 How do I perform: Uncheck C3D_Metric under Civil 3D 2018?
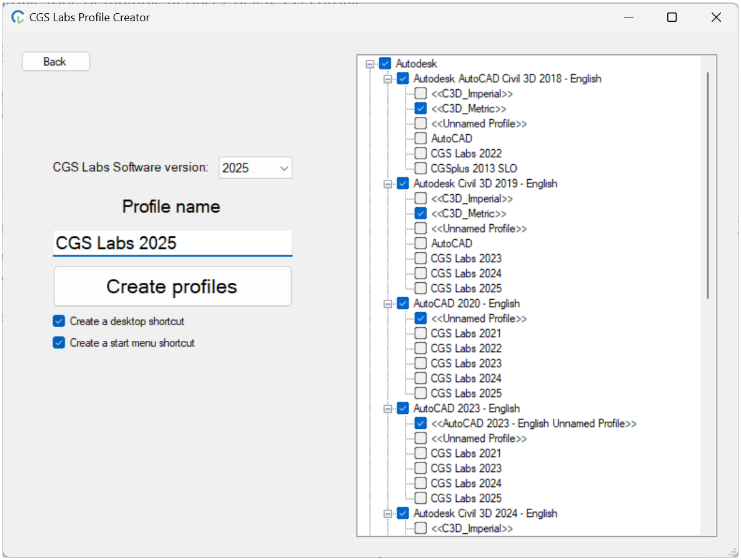(420, 108)
